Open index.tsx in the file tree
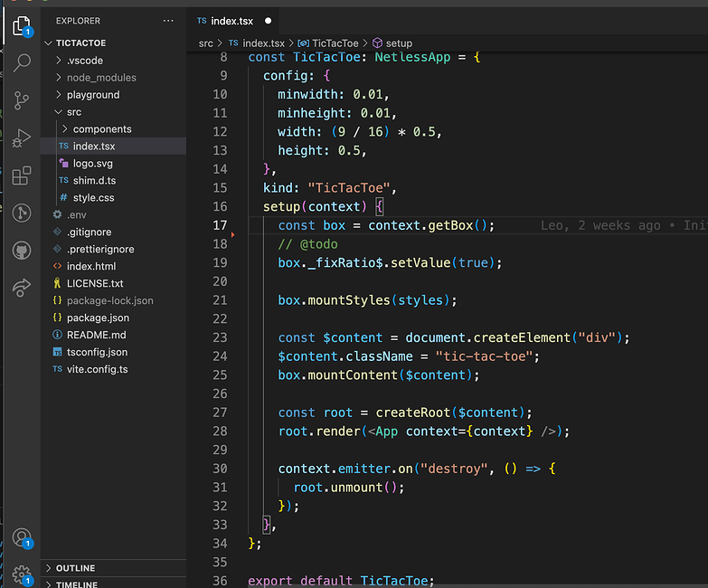 (x=113, y=146)
